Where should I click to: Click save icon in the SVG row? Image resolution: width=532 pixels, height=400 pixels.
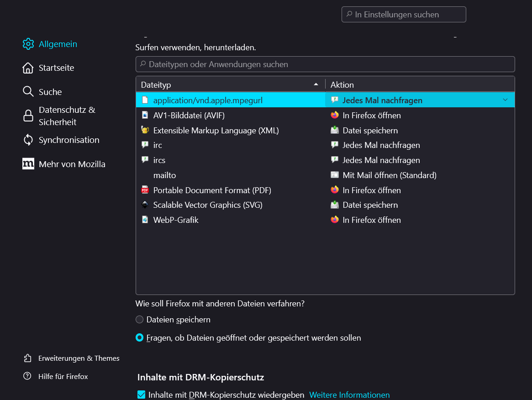335,205
